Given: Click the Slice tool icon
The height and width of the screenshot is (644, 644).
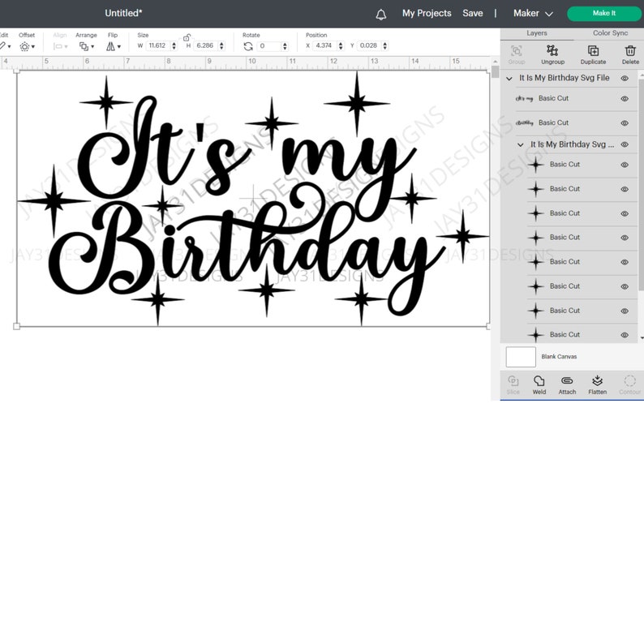Looking at the screenshot, I should 513,380.
